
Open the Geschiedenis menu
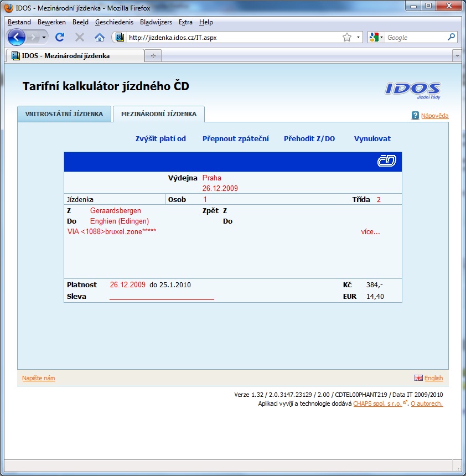click(114, 22)
